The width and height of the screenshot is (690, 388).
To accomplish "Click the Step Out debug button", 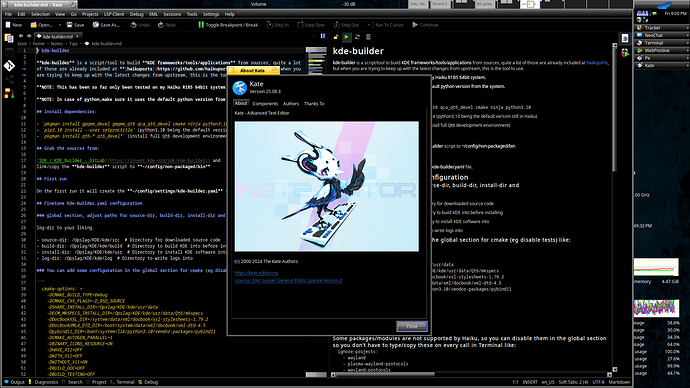I will click(x=346, y=25).
